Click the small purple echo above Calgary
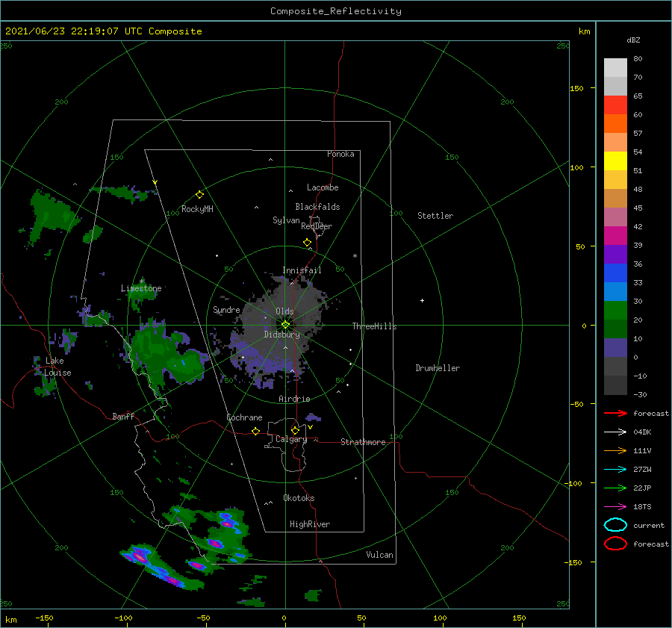 (x=313, y=417)
